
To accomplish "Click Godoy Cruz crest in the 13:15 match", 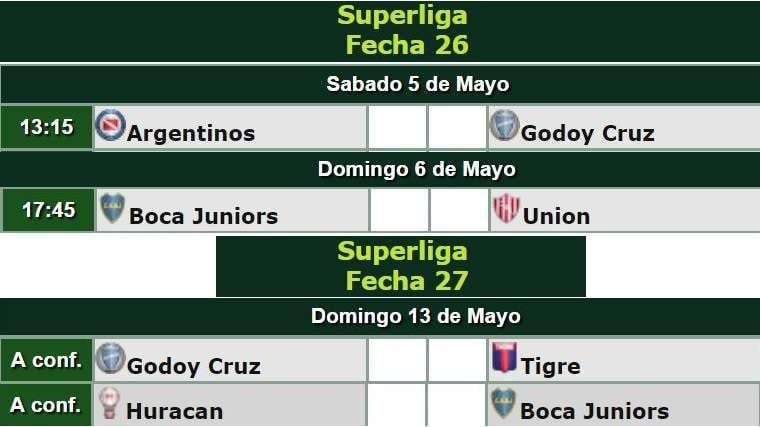I will click(504, 125).
